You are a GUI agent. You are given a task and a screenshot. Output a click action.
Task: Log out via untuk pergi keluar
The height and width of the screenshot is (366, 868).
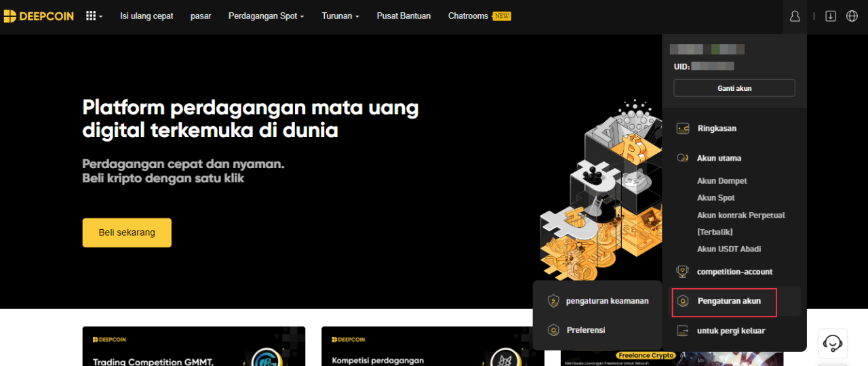[x=731, y=331]
